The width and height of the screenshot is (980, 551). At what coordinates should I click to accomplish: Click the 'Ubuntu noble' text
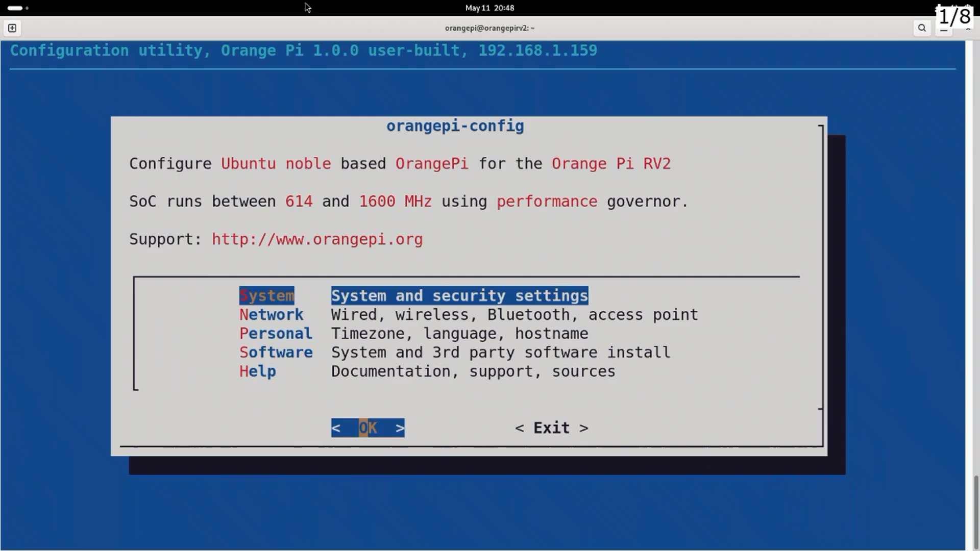(x=276, y=163)
